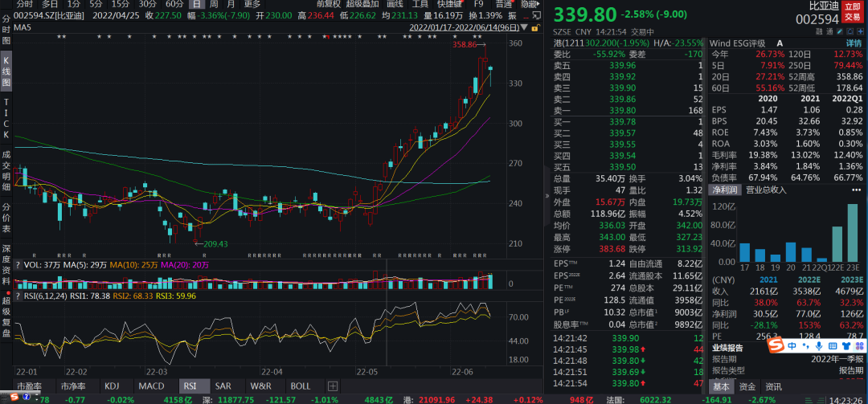The image size is (868, 404).
Task: Click the question mark next to RSI indicator
Action: (x=18, y=296)
